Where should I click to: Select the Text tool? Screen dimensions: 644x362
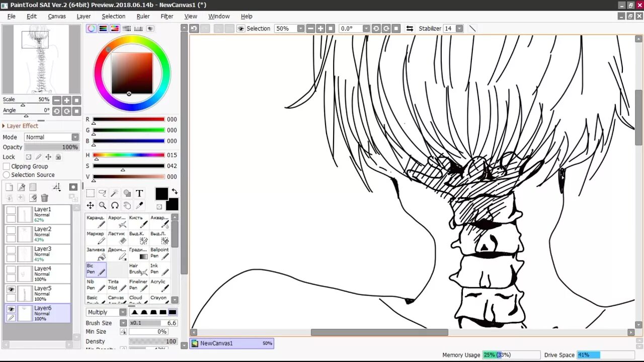point(139,193)
